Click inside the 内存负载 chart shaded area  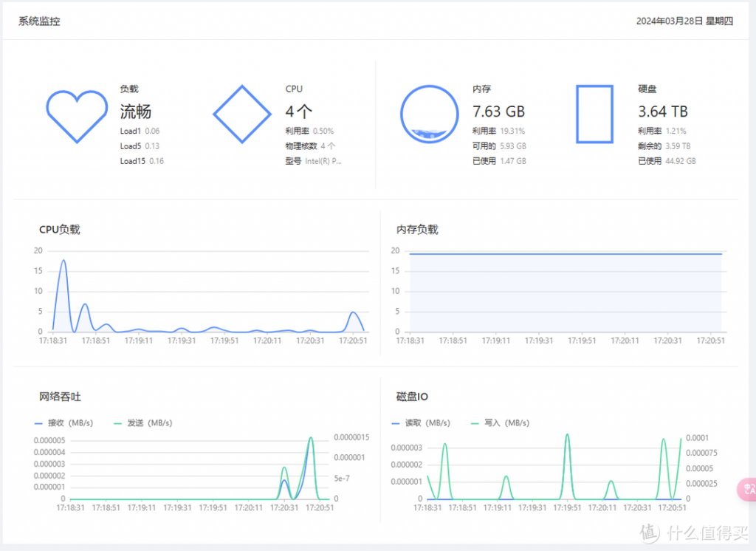coord(565,292)
